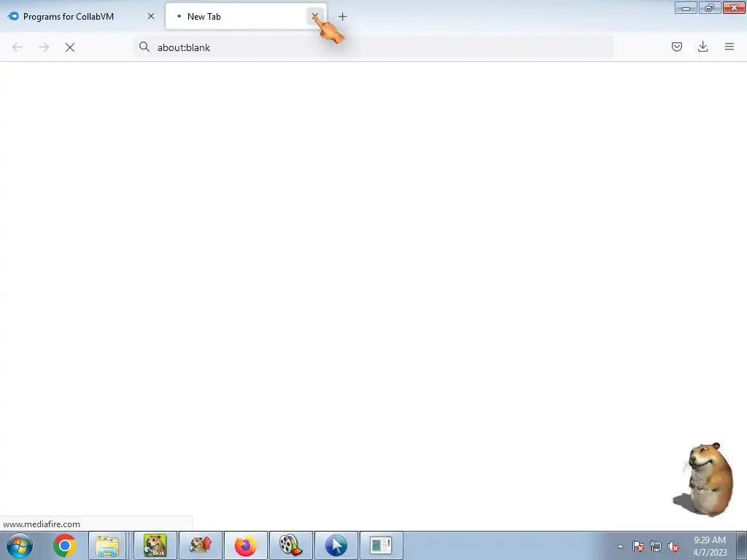Screen dimensions: 747x560
Task: Switch to the Programs for CollabVM tab
Action: point(82,16)
